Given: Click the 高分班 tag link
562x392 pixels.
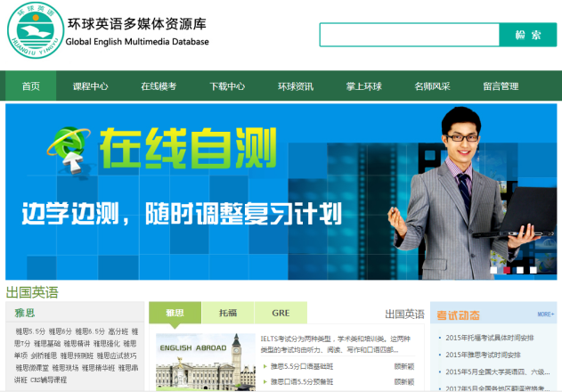Looking at the screenshot, I should tap(118, 331).
